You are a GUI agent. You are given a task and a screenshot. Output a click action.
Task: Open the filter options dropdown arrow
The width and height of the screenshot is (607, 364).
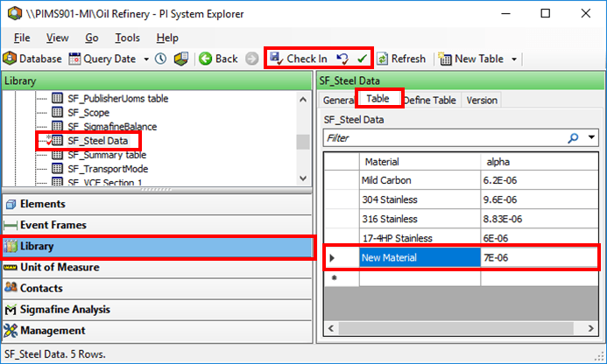coord(591,137)
